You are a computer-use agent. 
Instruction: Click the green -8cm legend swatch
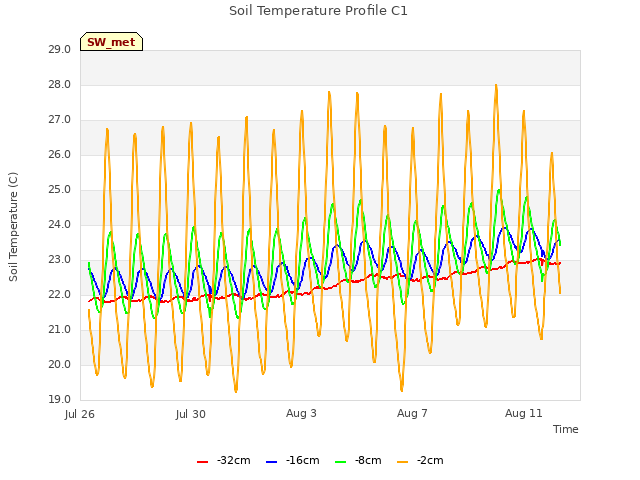click(x=340, y=461)
